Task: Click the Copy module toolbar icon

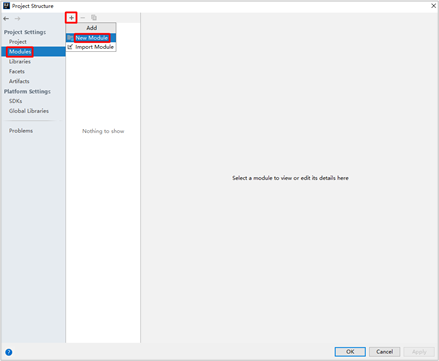Action: [94, 18]
